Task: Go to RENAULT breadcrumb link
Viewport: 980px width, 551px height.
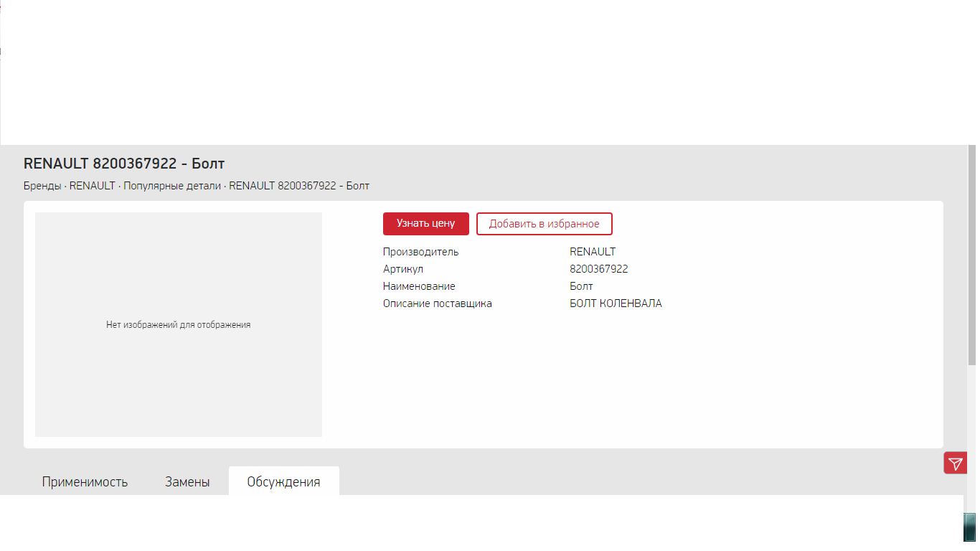Action: pos(92,186)
